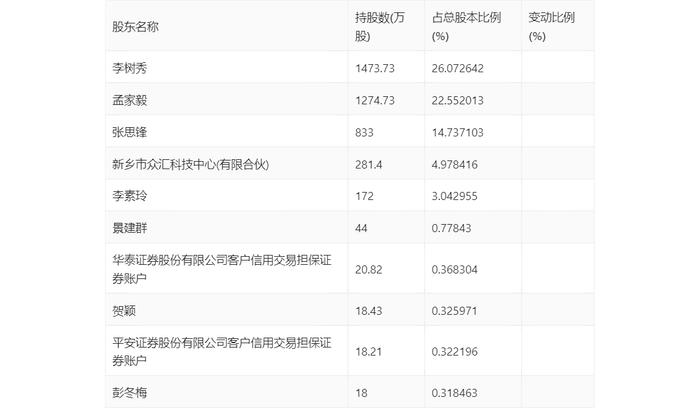
Task: Select shareholder name 孟家毅
Action: tap(129, 100)
